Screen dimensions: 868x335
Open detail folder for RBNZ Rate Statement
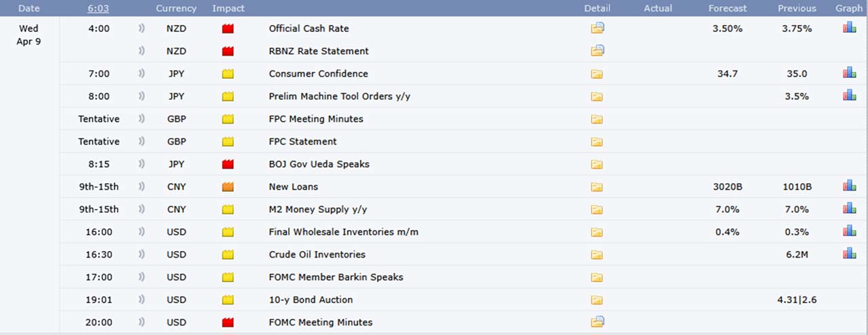click(x=597, y=51)
